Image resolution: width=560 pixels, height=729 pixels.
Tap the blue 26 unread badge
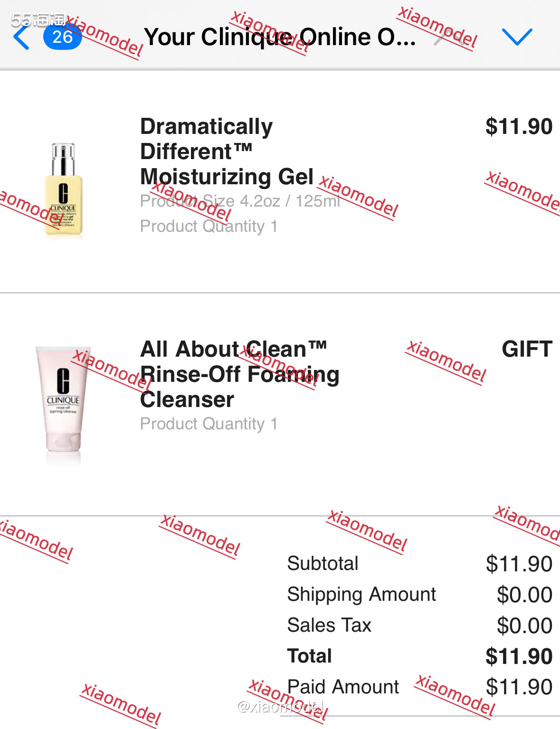pyautogui.click(x=62, y=37)
